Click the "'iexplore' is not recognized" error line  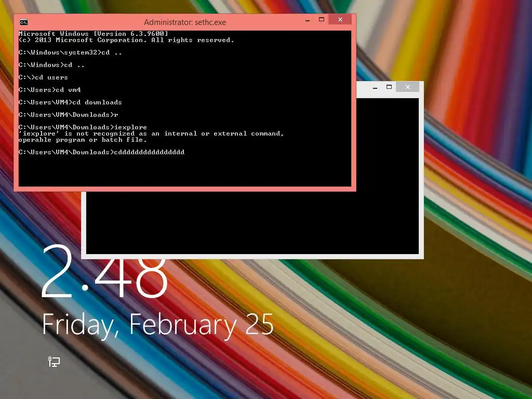tap(151, 134)
